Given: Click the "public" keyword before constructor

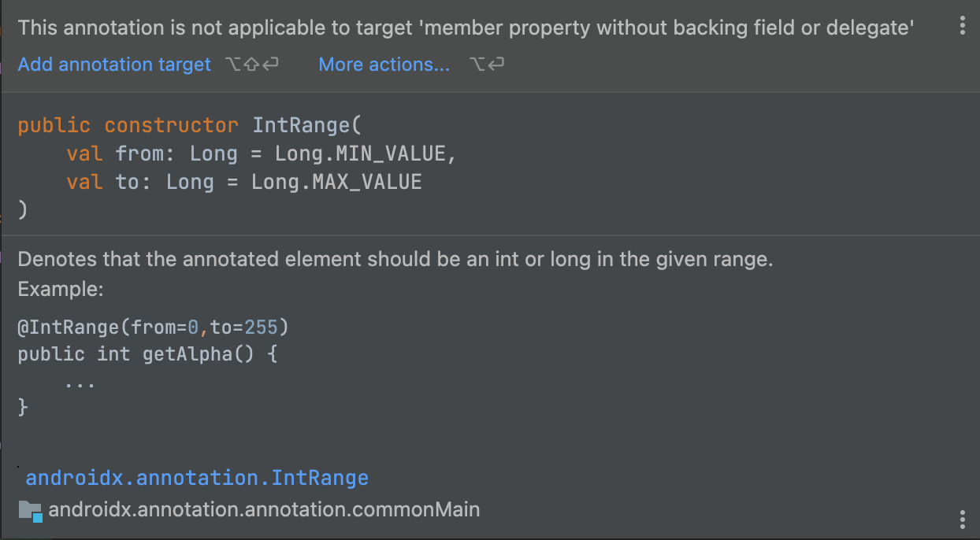Looking at the screenshot, I should (54, 125).
